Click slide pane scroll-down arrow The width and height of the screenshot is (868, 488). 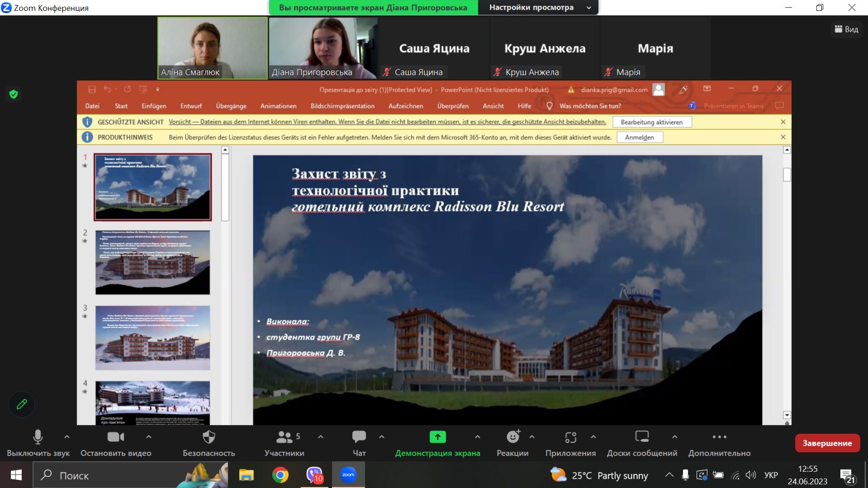coord(787,415)
